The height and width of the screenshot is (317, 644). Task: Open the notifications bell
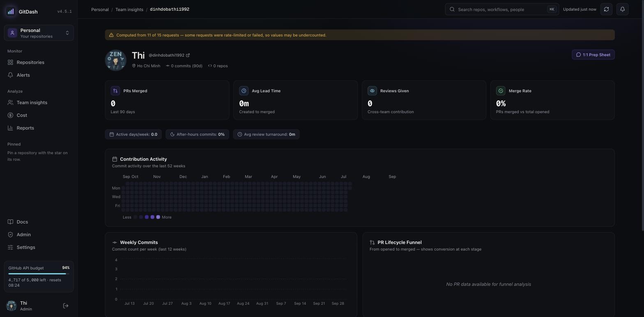pyautogui.click(x=623, y=9)
